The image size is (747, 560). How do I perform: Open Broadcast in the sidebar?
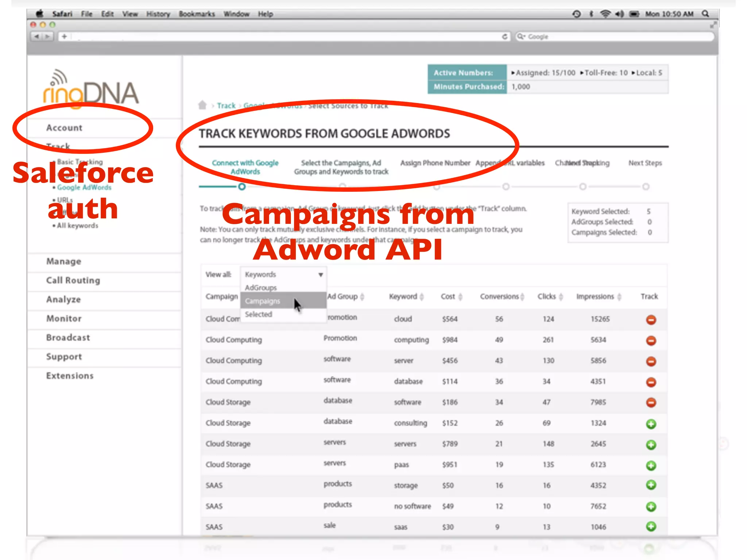(x=68, y=338)
